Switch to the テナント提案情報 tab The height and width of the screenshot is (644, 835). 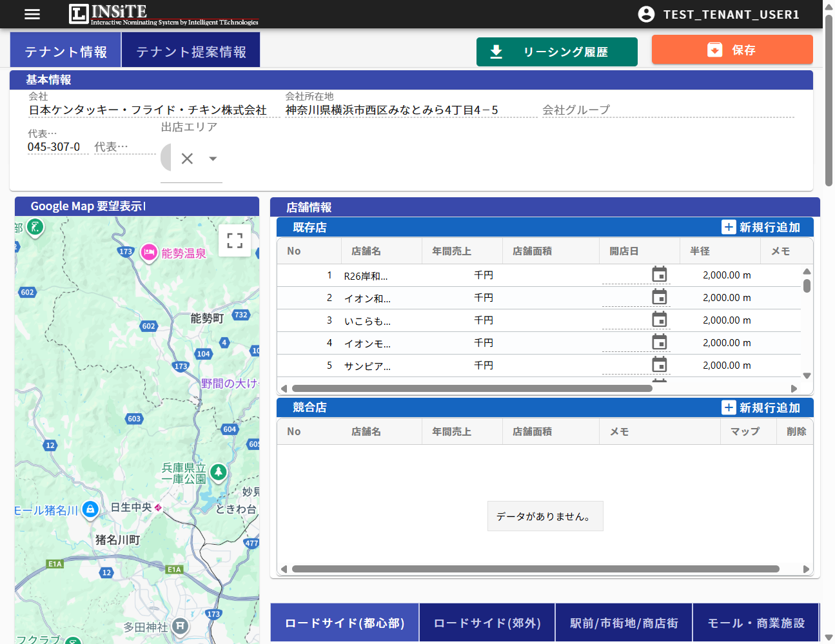[190, 49]
